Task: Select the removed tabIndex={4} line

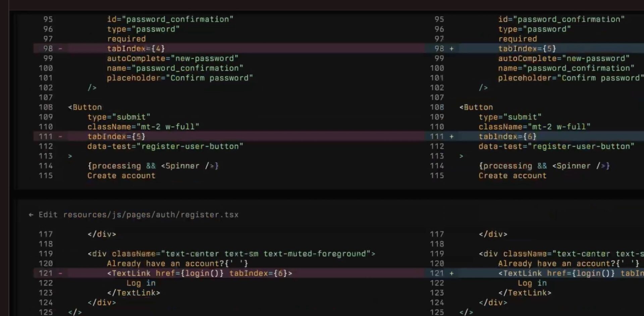Action: pyautogui.click(x=136, y=49)
